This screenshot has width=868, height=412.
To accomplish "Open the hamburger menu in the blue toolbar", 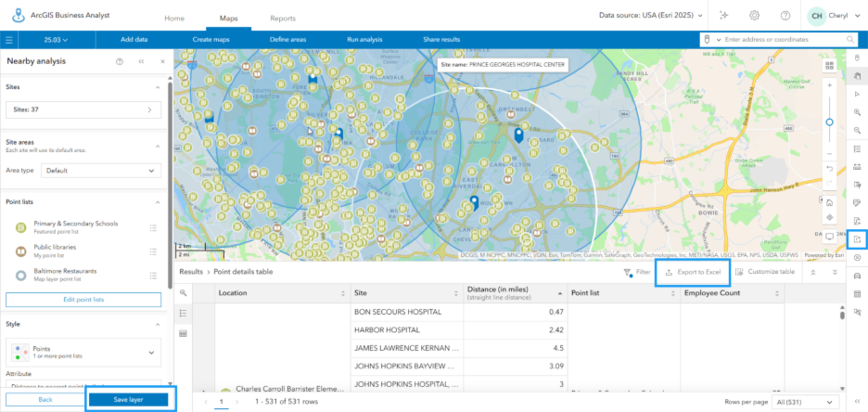I will point(9,40).
